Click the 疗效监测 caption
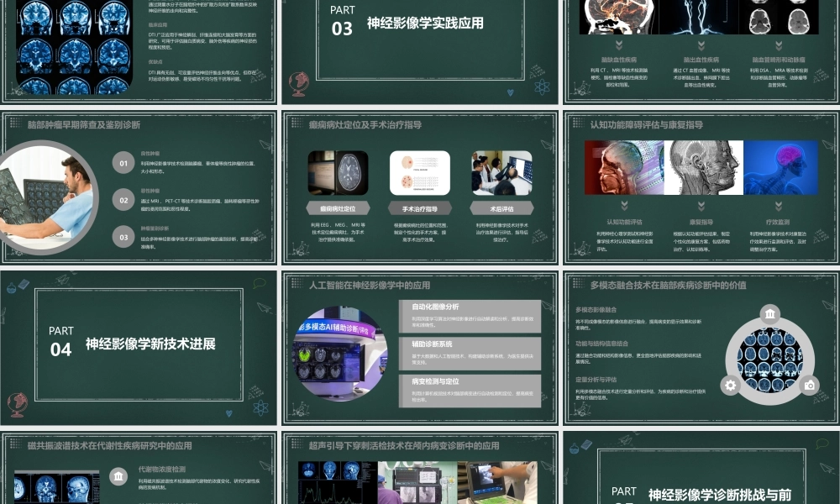Image resolution: width=840 pixels, height=504 pixels. click(x=778, y=222)
